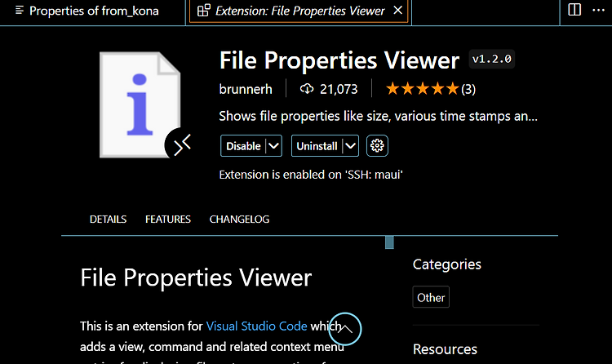Image resolution: width=612 pixels, height=364 pixels.
Task: Click the Other category tag
Action: coord(431,297)
